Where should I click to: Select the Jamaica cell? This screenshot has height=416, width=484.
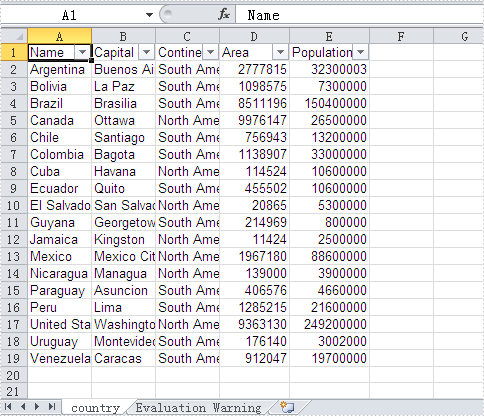coord(59,239)
